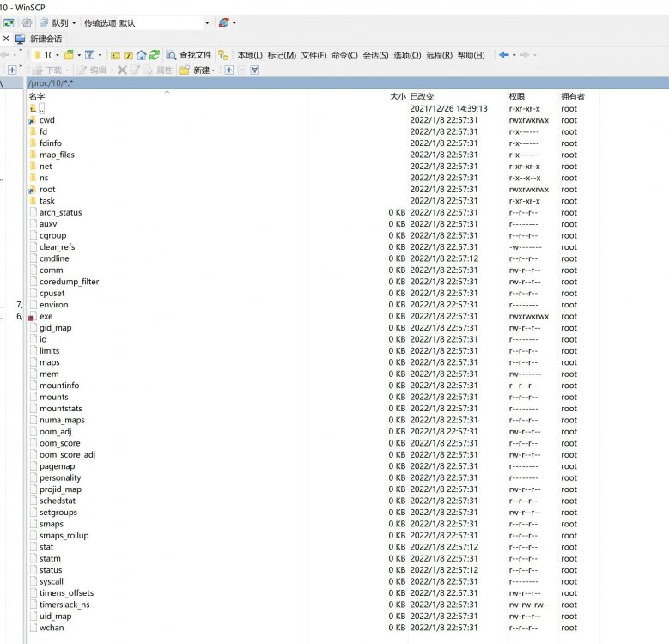
Task: Click the new folder (新建) icon
Action: tap(185, 70)
